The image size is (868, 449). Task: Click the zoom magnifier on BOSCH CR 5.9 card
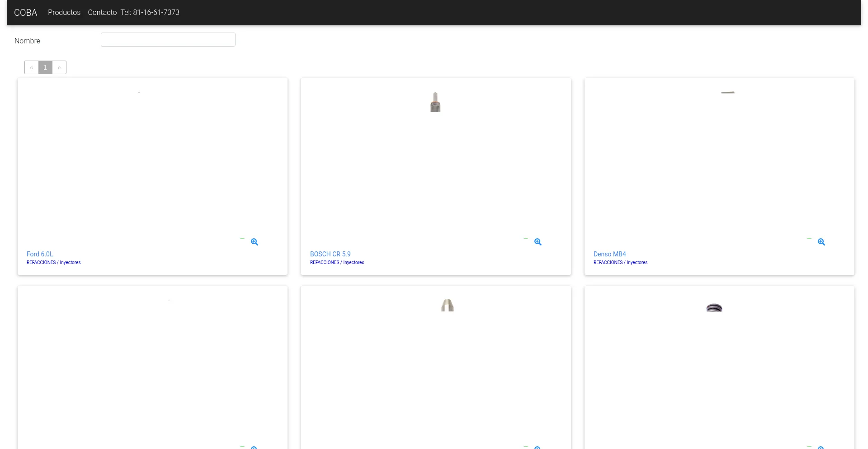coord(538,242)
